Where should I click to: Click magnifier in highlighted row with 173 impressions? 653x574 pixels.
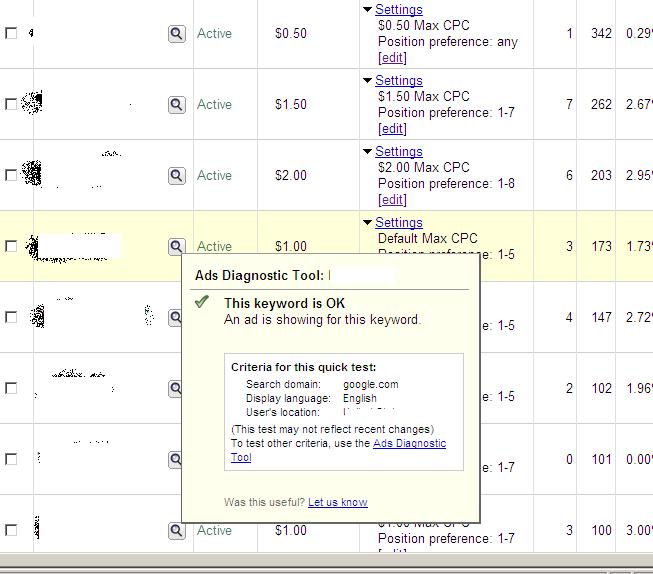(x=177, y=246)
